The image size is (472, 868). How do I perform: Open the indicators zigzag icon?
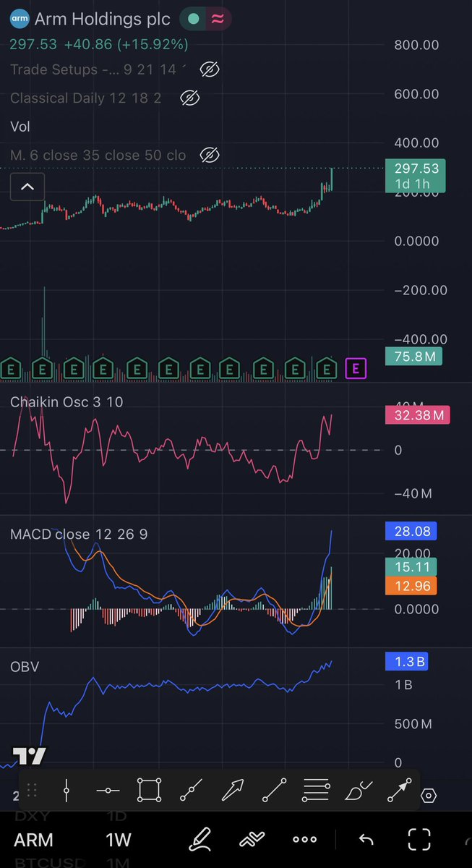coord(252,840)
